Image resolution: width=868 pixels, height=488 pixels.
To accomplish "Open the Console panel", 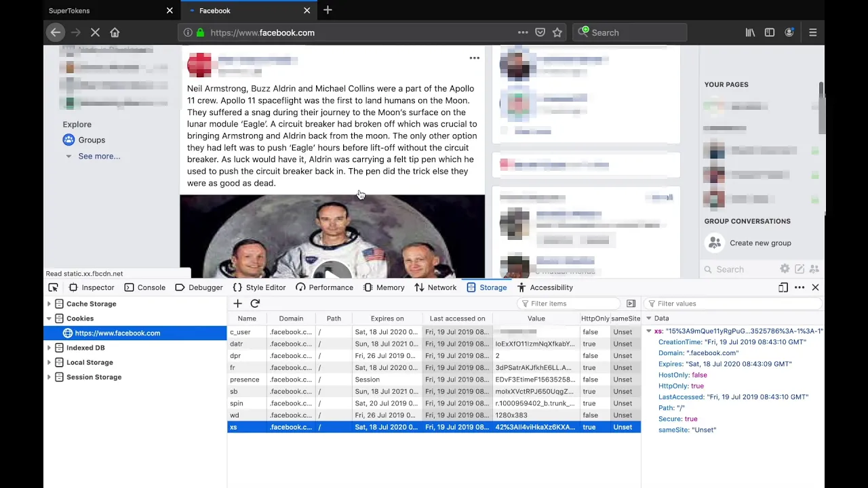I will pos(145,287).
